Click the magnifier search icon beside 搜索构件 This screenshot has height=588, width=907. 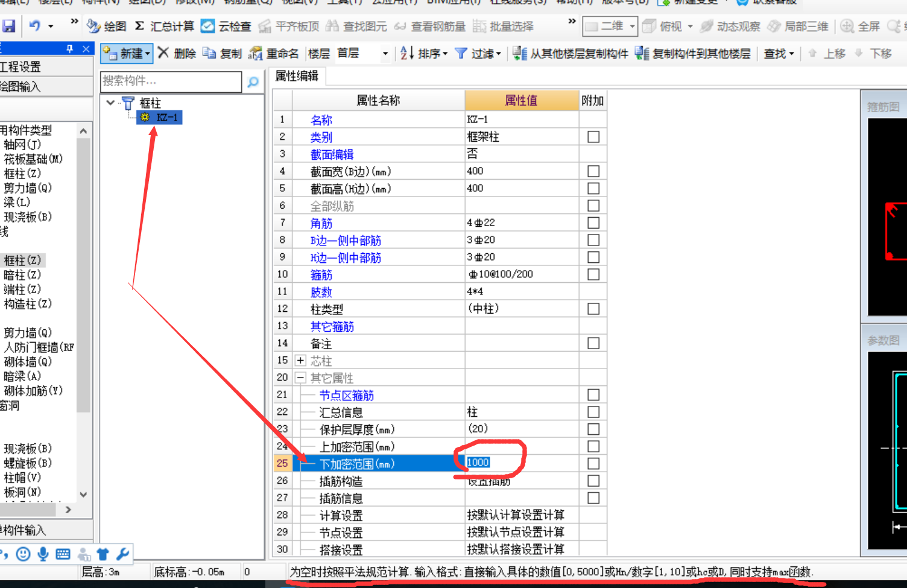point(253,81)
